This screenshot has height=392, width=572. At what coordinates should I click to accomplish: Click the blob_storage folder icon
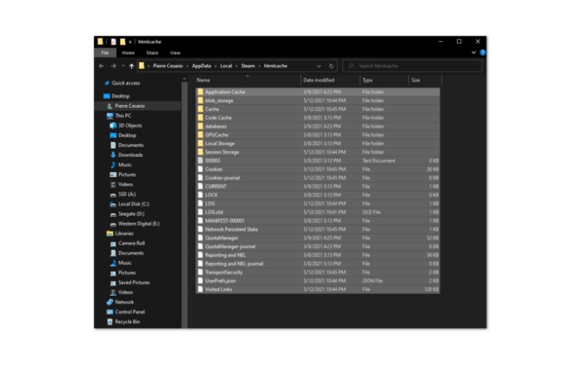click(x=201, y=101)
